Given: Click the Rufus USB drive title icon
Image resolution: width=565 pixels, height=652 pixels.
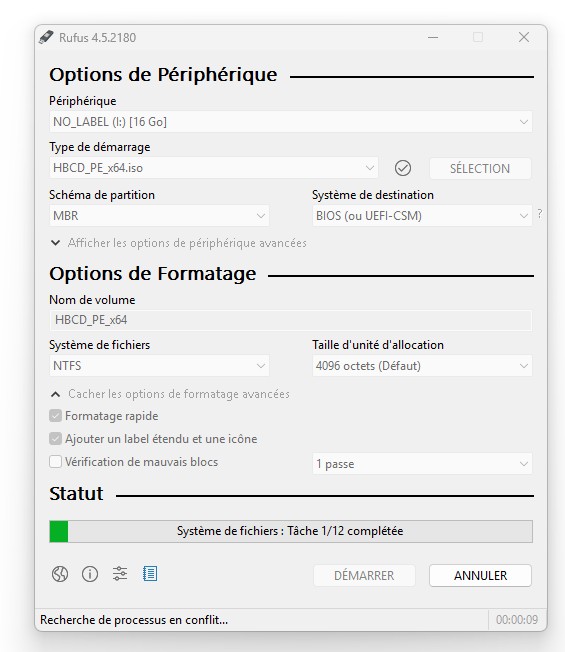Looking at the screenshot, I should (x=46, y=37).
